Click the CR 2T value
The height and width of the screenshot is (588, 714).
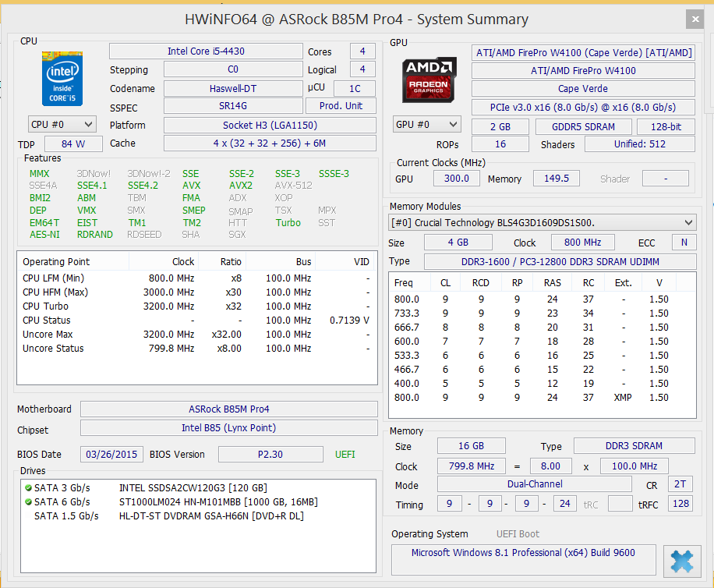(x=680, y=484)
